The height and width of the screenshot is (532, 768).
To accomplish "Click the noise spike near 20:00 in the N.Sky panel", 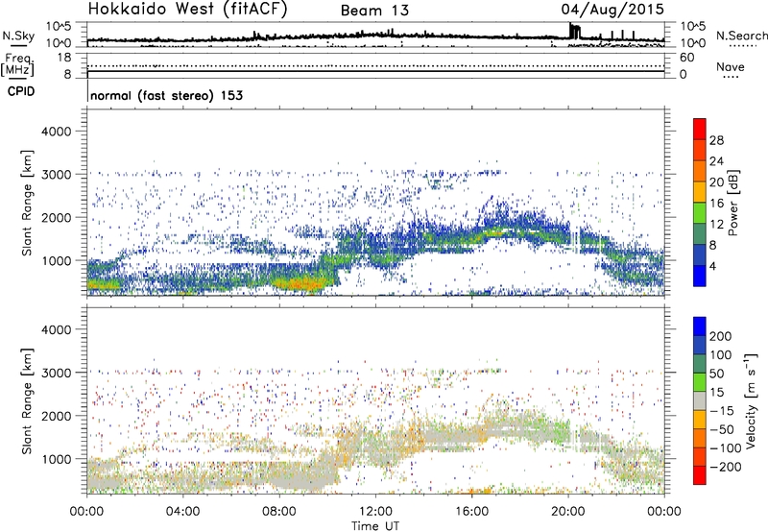I will pos(574,31).
